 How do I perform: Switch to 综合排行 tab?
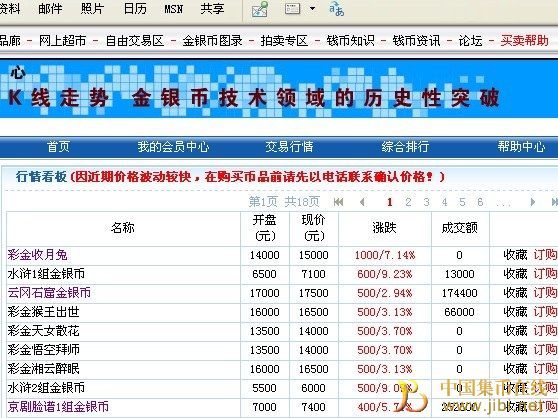tap(405, 147)
